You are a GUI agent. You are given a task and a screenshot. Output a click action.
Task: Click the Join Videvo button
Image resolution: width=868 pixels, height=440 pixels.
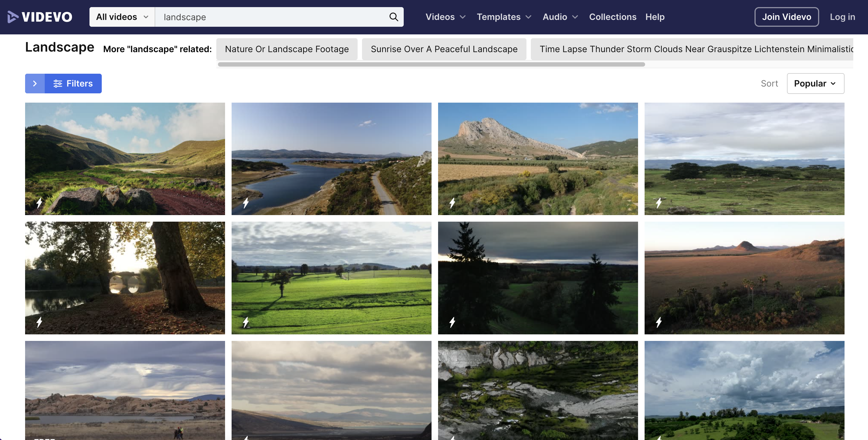click(786, 17)
